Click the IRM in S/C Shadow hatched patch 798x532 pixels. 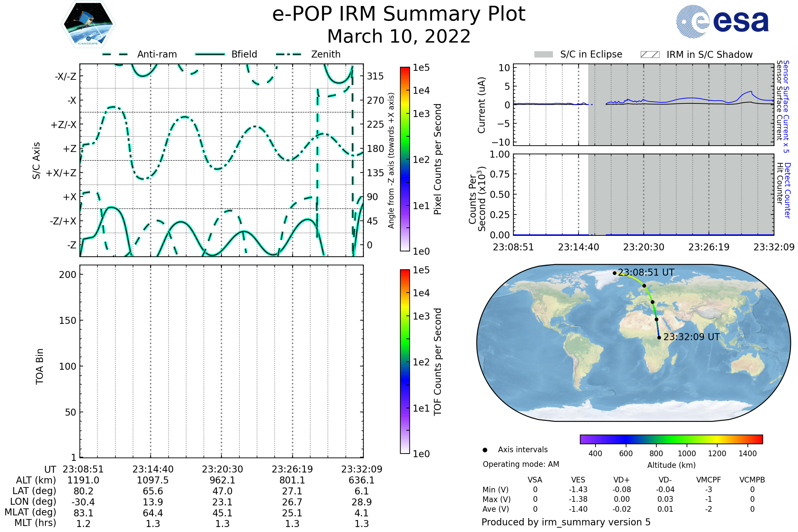(650, 55)
